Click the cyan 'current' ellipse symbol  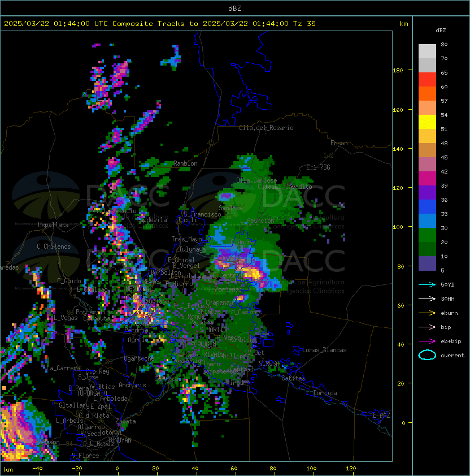pos(427,355)
